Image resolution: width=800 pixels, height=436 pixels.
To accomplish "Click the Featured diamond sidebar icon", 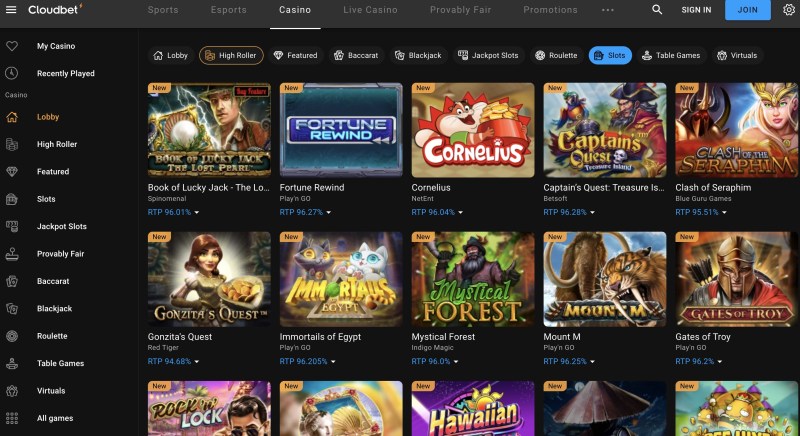I will (12, 171).
